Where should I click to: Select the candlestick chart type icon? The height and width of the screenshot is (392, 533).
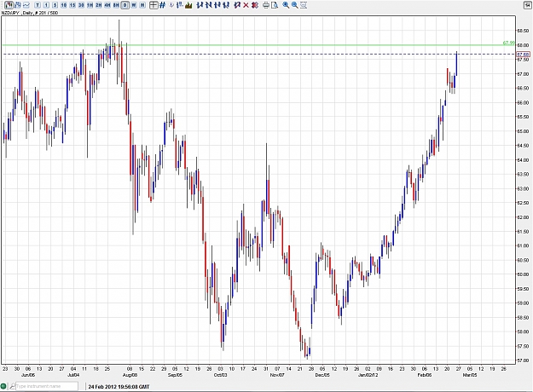pos(9,5)
